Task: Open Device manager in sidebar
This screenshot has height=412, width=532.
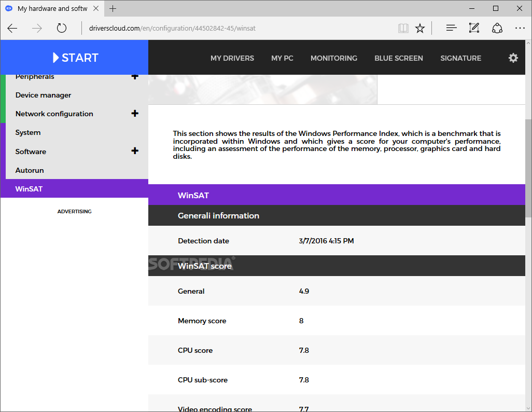Action: tap(43, 95)
